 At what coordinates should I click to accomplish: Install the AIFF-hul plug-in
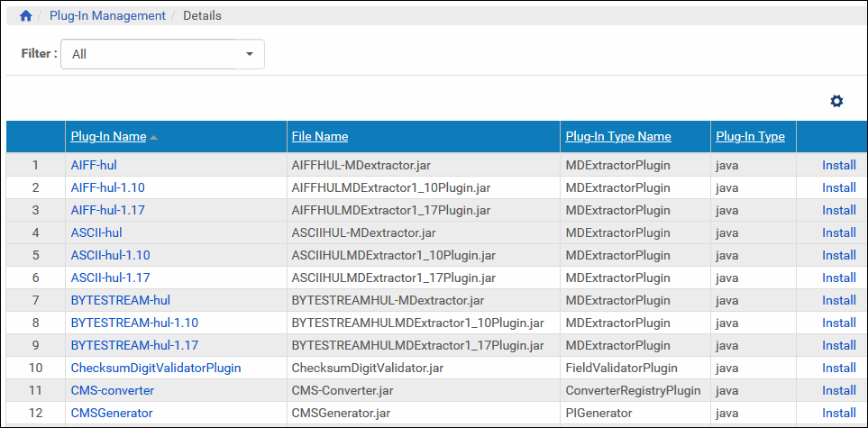tap(838, 165)
